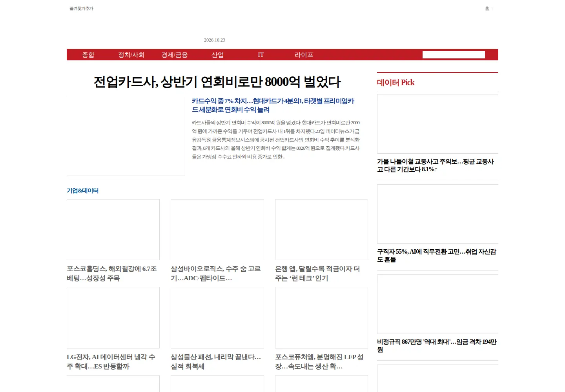Open article 삼성물산 패션, 내리막 끝낸다
The height and width of the screenshot is (392, 565).
pyautogui.click(x=216, y=362)
